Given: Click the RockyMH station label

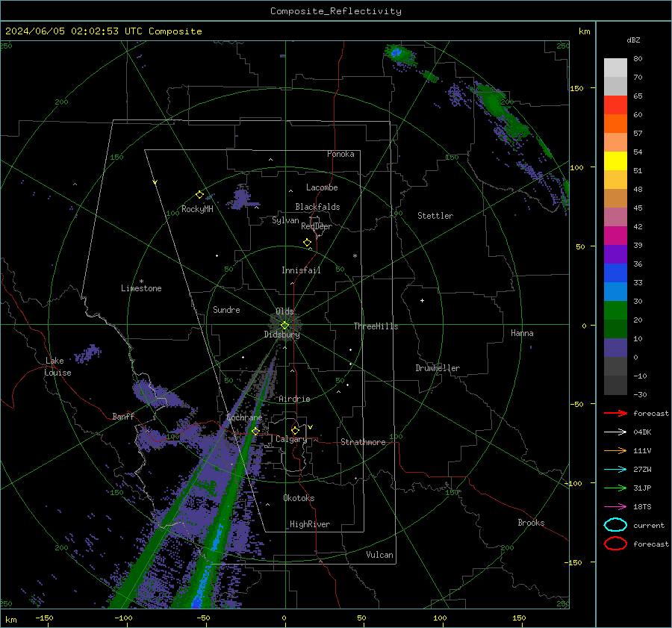Looking at the screenshot, I should [x=197, y=209].
